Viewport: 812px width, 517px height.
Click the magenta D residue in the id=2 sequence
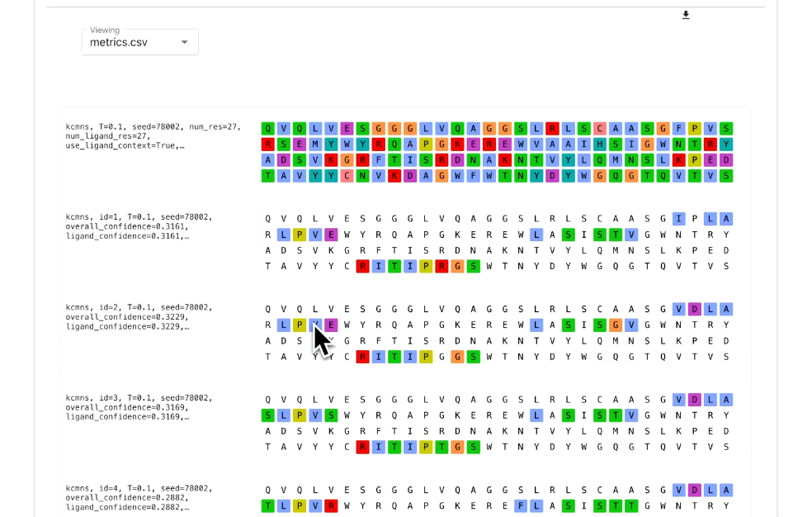pyautogui.click(x=695, y=309)
